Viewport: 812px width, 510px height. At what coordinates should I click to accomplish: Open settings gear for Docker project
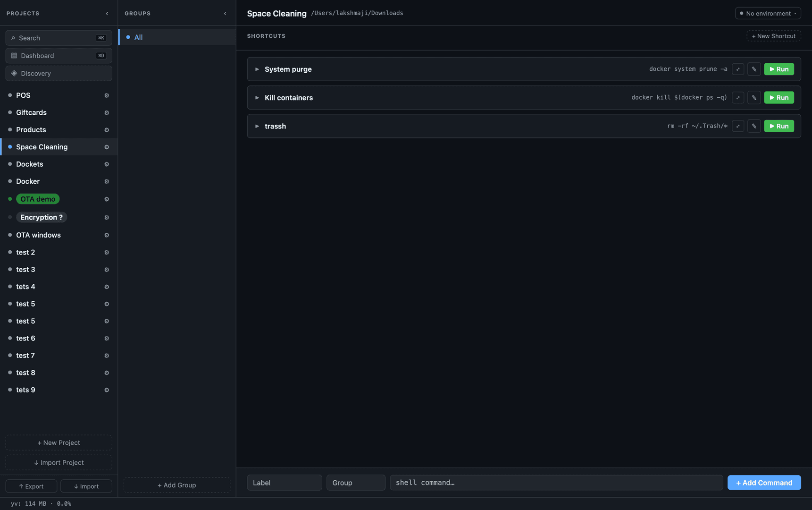(107, 182)
